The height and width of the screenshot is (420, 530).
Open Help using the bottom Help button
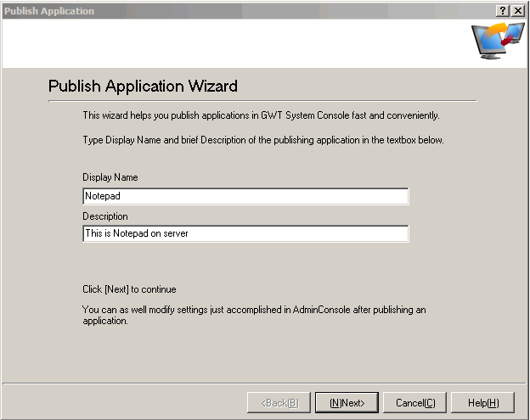point(482,402)
